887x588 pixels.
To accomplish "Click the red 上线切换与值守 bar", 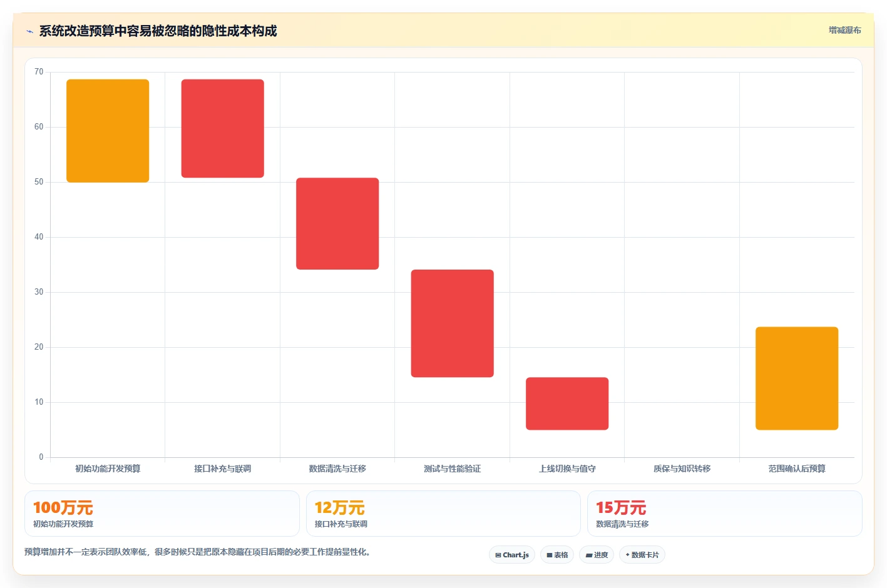I will point(567,403).
